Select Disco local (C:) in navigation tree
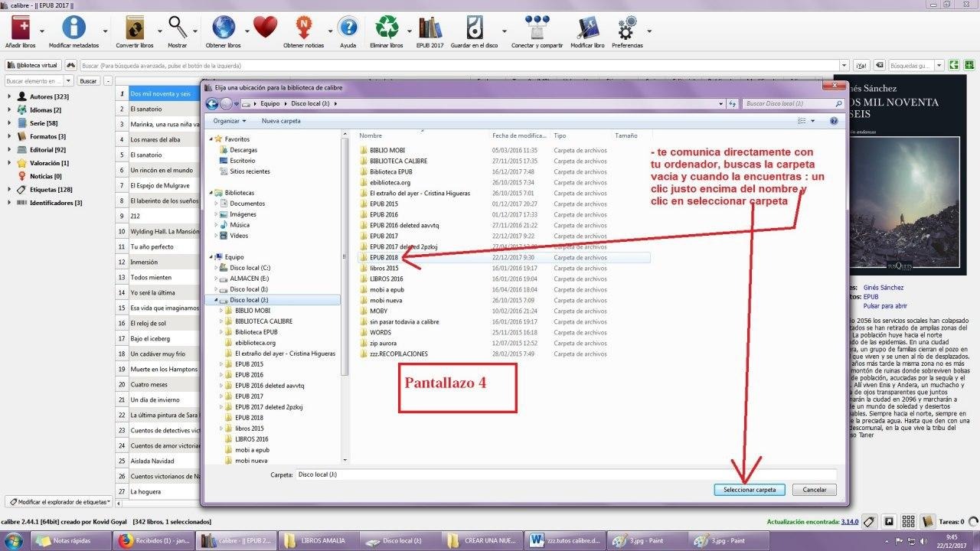This screenshot has height=551, width=980. 250,268
